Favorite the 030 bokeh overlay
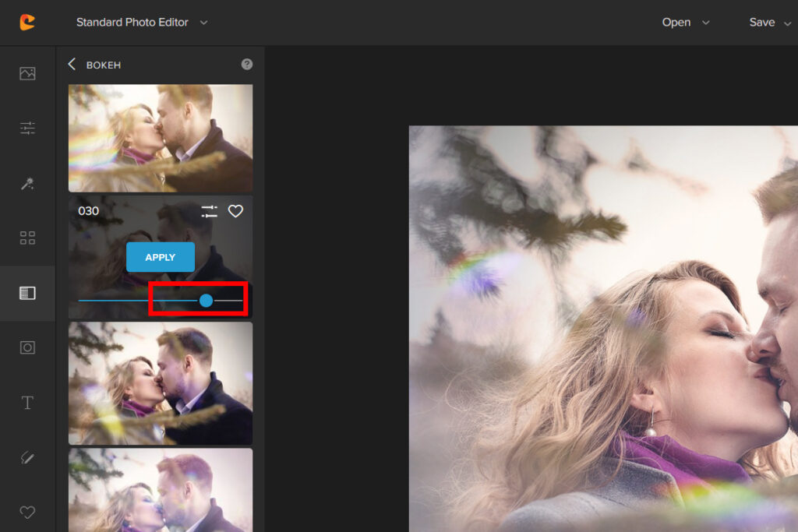This screenshot has width=798, height=532. [235, 211]
